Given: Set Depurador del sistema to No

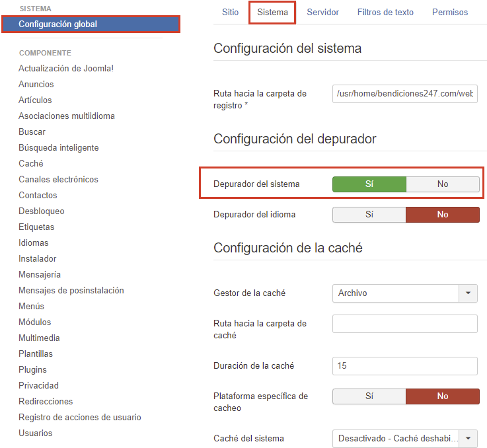Looking at the screenshot, I should [442, 184].
